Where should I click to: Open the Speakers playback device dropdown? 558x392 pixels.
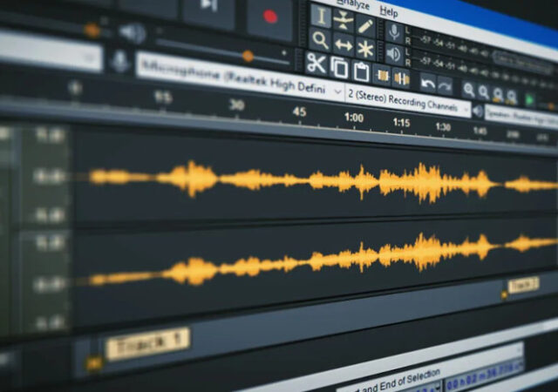521,117
